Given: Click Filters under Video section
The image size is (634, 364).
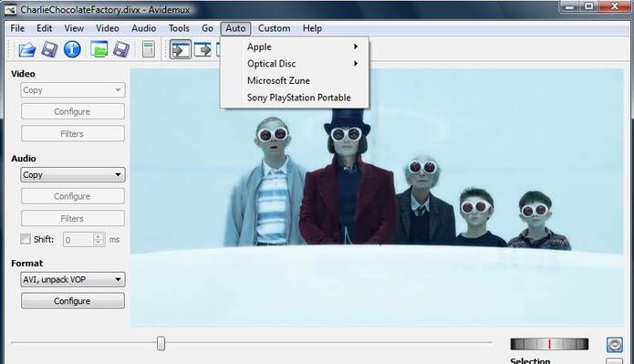Looking at the screenshot, I should [x=73, y=133].
